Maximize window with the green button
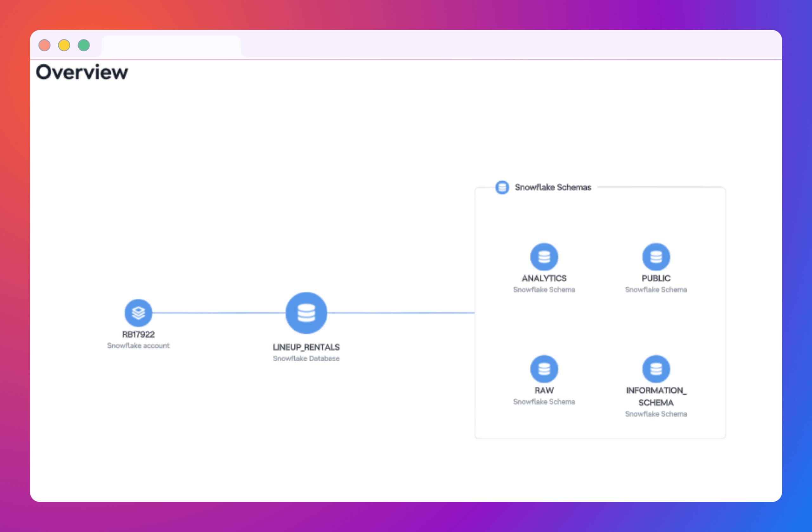This screenshot has height=532, width=812. click(x=84, y=45)
